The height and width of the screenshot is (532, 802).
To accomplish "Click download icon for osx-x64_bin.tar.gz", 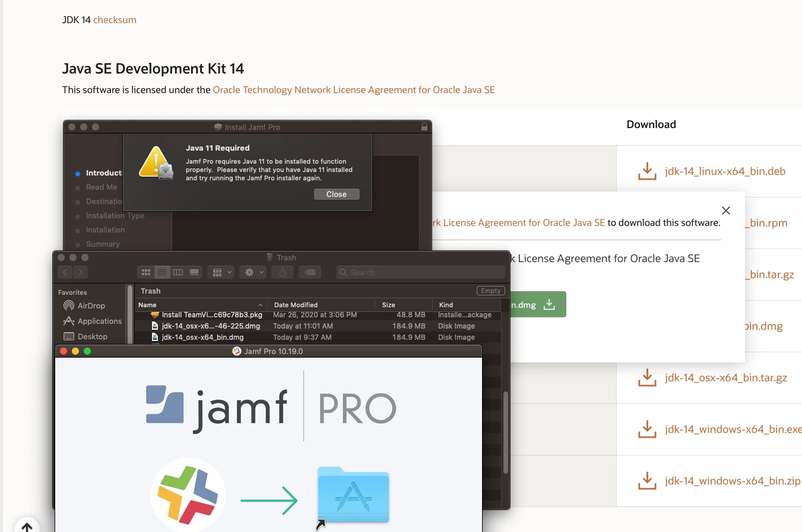I will tap(647, 378).
